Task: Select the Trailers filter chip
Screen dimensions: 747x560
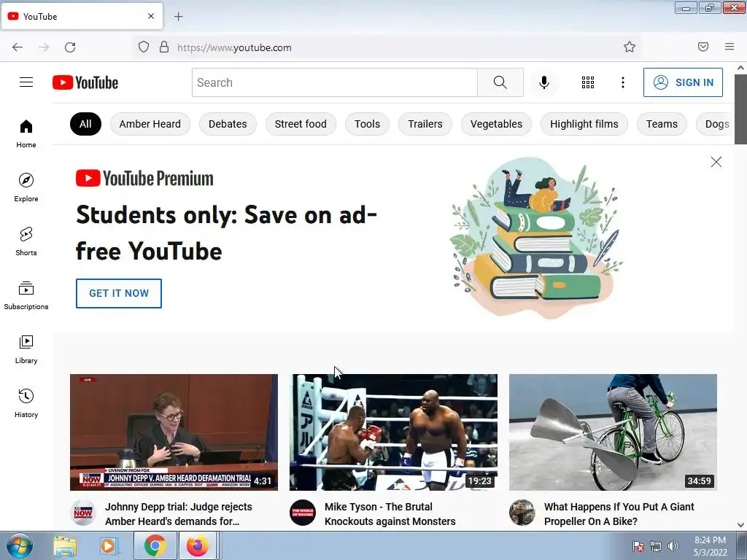Action: 425,124
